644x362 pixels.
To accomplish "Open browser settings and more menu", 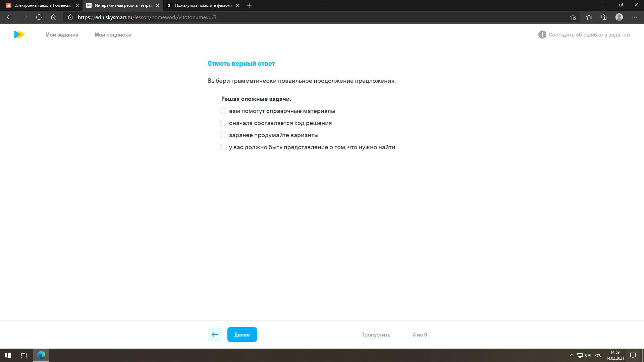I will click(x=634, y=17).
